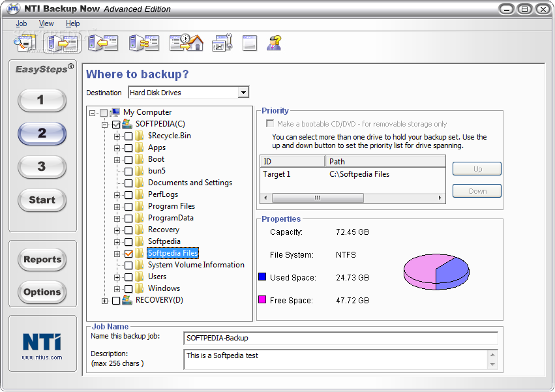This screenshot has width=555, height=392.
Task: Open the Destination dropdown list
Action: [x=243, y=93]
